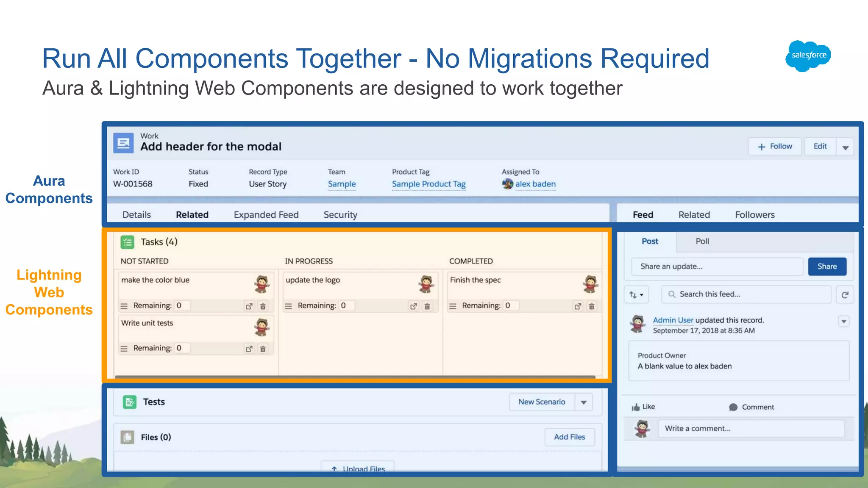Open the Expanded Feed tab
The height and width of the screenshot is (488, 868).
266,215
